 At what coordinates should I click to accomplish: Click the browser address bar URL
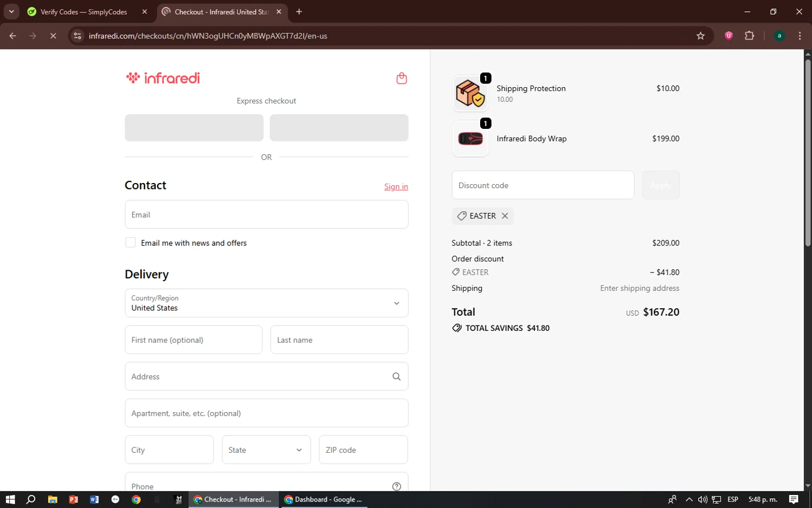pyautogui.click(x=208, y=36)
